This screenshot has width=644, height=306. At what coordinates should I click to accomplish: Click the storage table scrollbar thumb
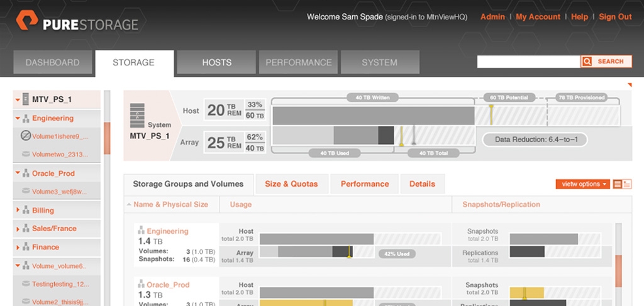[618, 271]
